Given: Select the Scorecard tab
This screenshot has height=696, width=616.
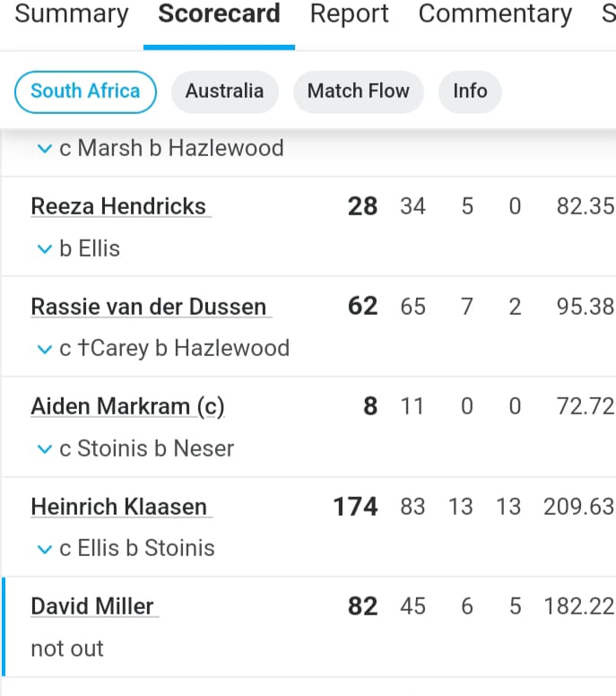Looking at the screenshot, I should 220,13.
